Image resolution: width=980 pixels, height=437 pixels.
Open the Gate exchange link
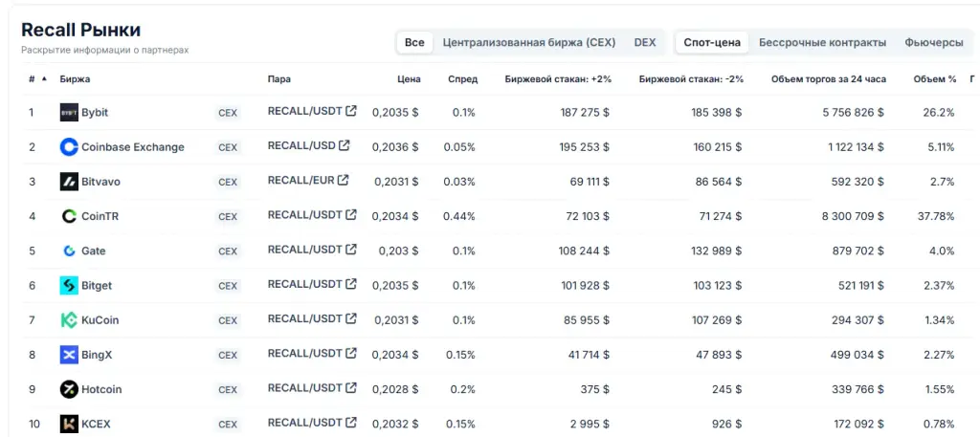tap(94, 251)
